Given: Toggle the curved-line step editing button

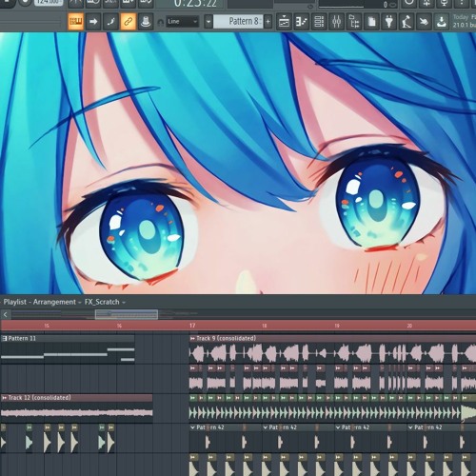Looking at the screenshot, I should 110,22.
